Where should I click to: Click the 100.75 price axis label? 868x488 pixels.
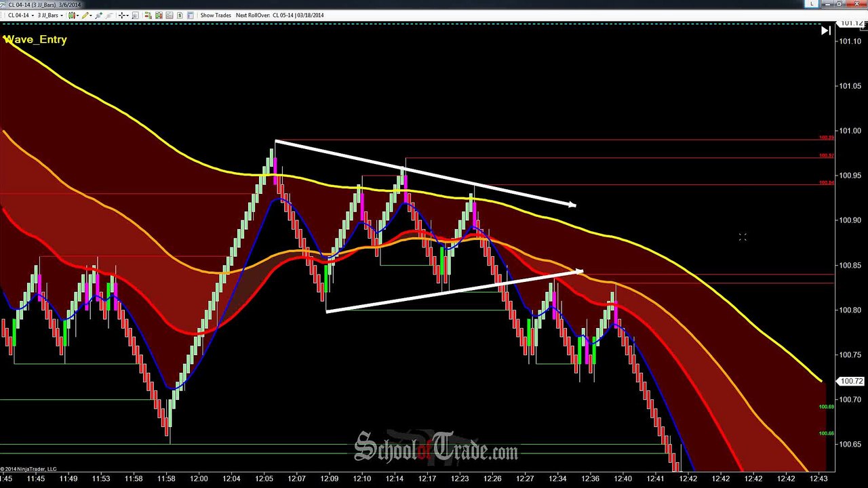[850, 354]
